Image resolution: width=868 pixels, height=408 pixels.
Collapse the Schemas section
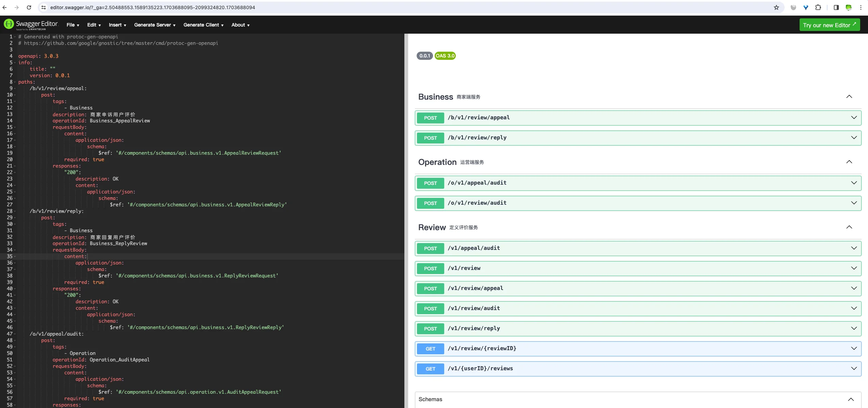click(851, 400)
